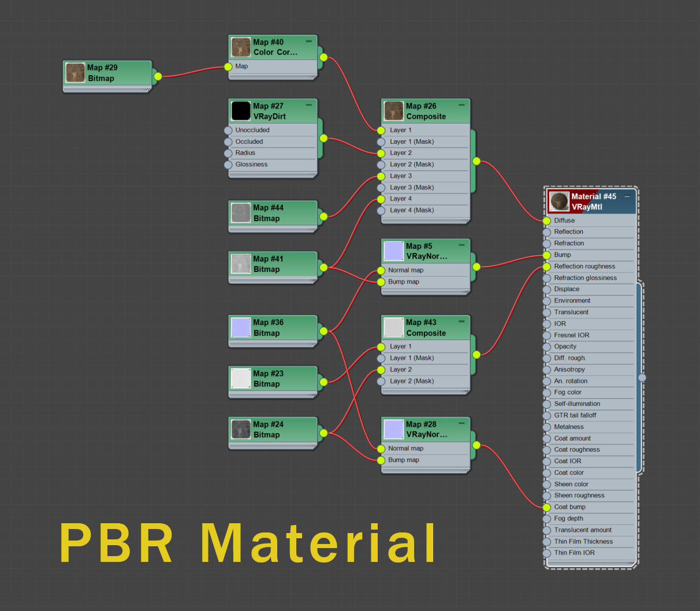Click the Map input socket on Map #40

(228, 67)
